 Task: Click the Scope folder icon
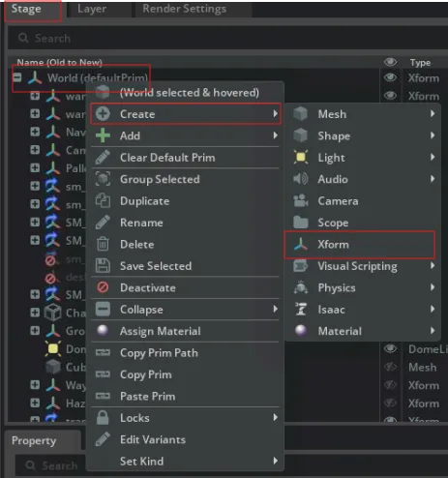click(x=301, y=223)
